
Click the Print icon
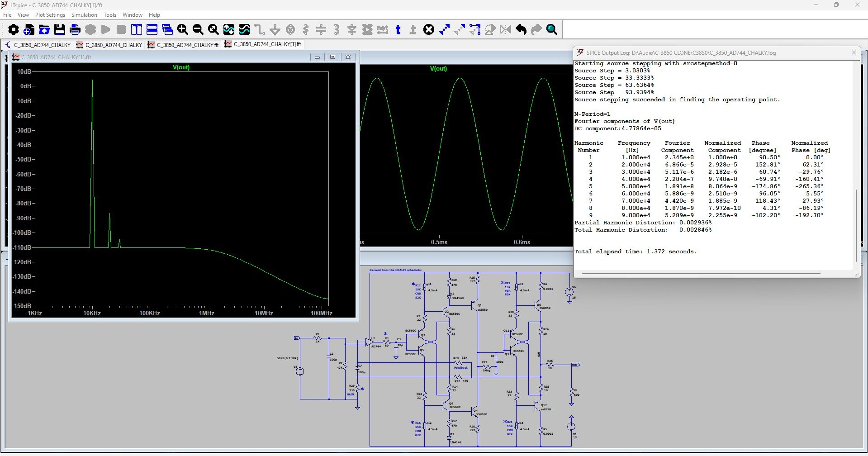(75, 30)
